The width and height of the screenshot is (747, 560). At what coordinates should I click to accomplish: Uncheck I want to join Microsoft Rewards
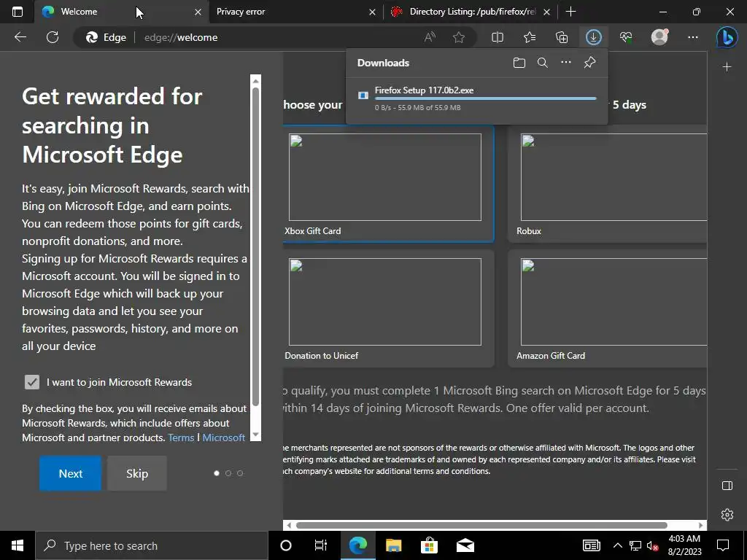pos(32,382)
